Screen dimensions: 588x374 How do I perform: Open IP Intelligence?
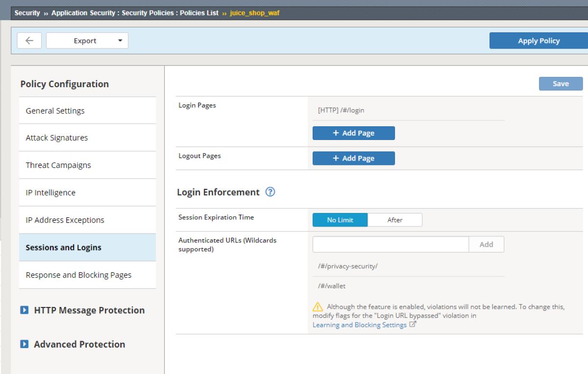point(88,192)
